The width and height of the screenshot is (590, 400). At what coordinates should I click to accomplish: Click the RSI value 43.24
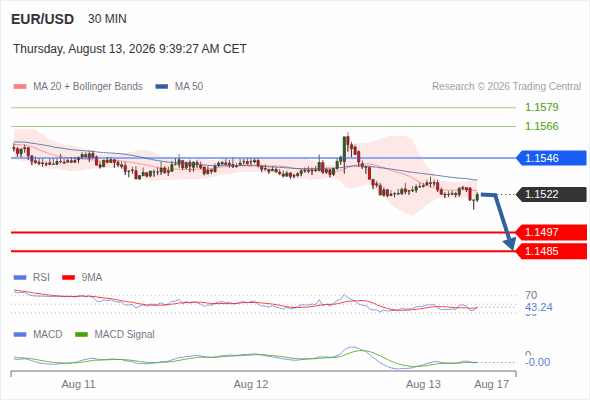click(539, 307)
